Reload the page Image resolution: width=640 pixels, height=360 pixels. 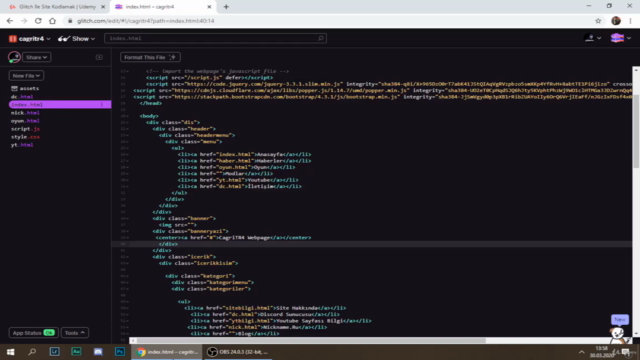coord(38,21)
